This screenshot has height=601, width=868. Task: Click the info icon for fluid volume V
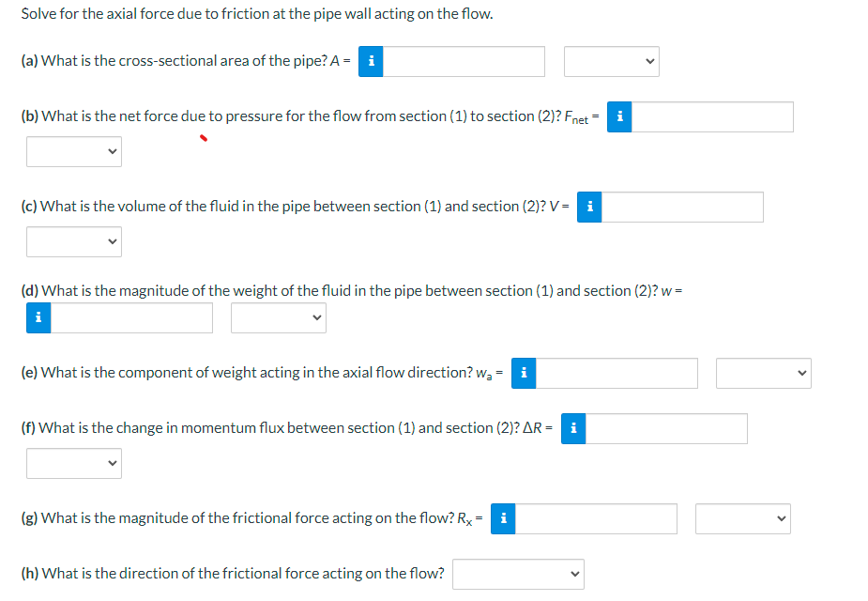click(x=588, y=207)
